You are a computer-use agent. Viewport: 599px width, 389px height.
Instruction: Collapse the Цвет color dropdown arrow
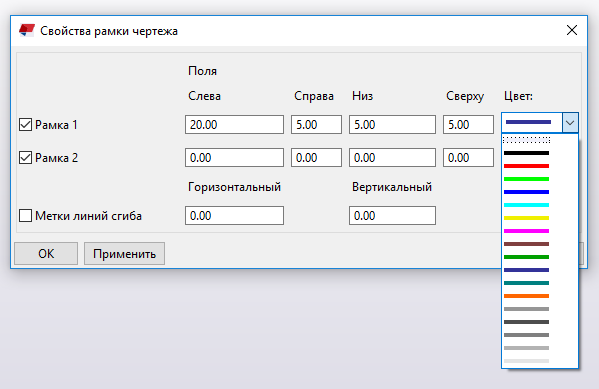[x=570, y=123]
